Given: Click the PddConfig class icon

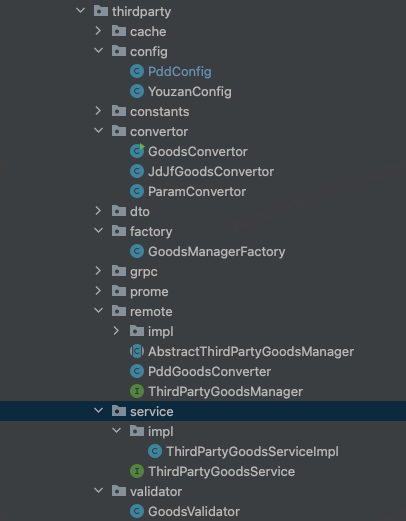Looking at the screenshot, I should click(x=137, y=71).
